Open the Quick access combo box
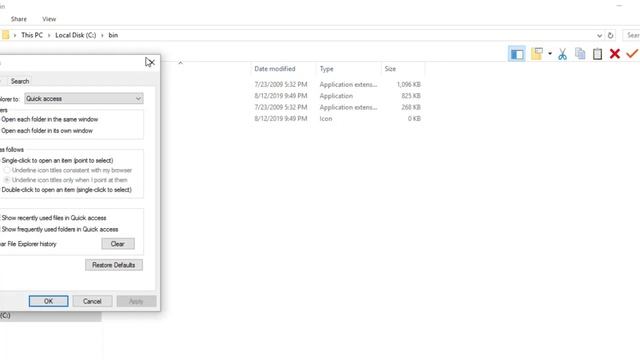 [x=84, y=99]
